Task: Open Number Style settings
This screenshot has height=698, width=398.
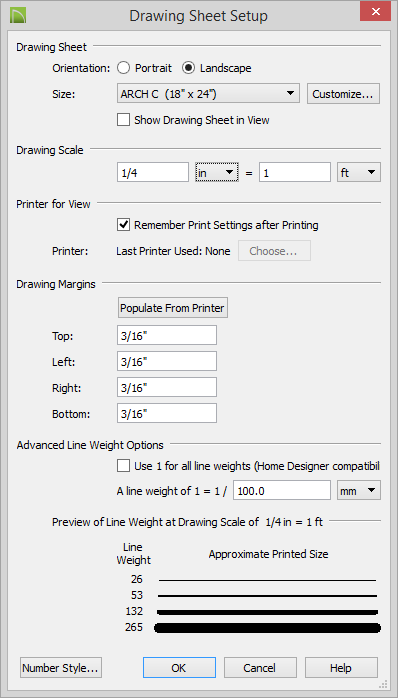Action: click(61, 668)
